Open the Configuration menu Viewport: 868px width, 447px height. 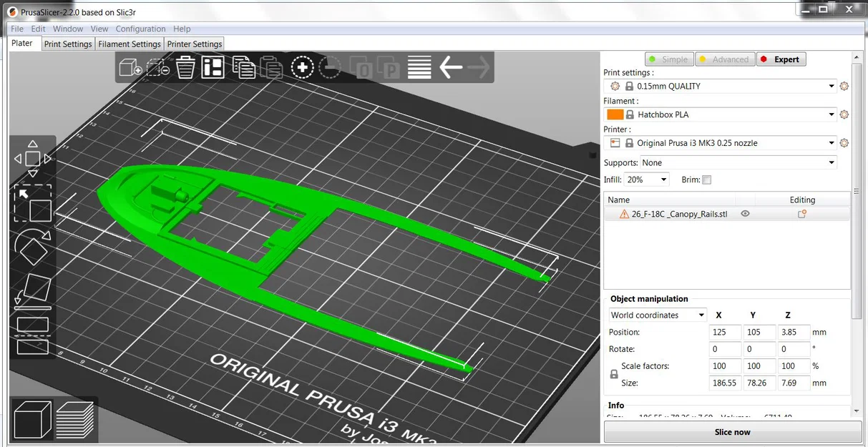tap(140, 29)
